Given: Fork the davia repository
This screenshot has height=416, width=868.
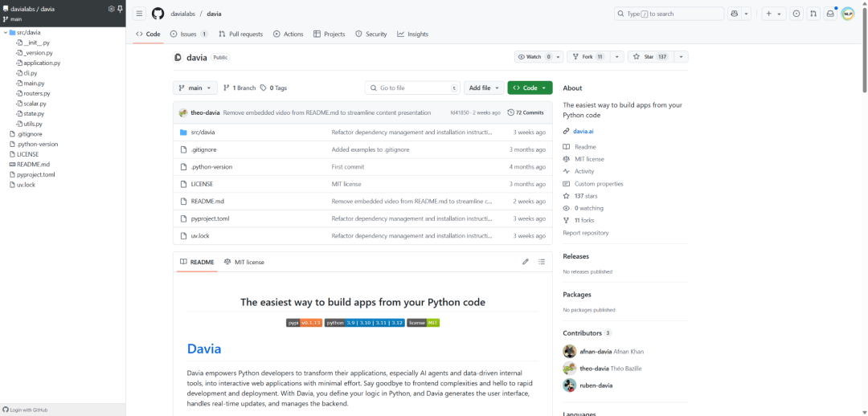Looking at the screenshot, I should point(588,57).
